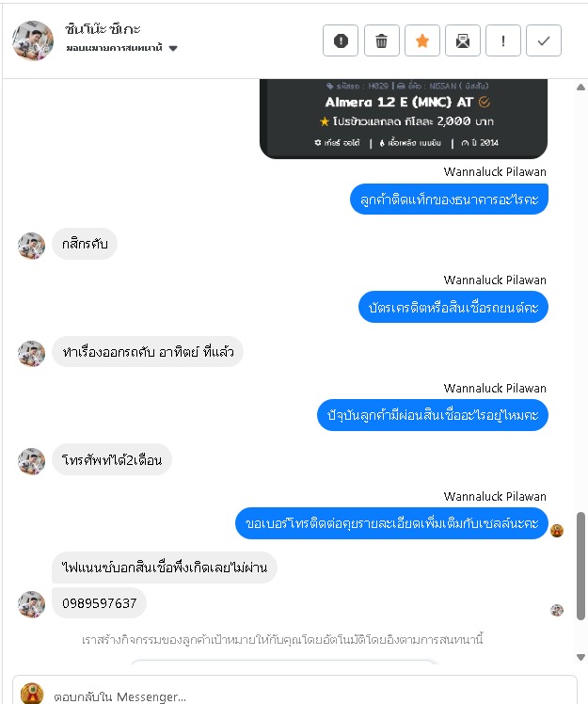Screen dimensions: 588x704
Task: Delete conversation using trash can icon
Action: coord(382,40)
